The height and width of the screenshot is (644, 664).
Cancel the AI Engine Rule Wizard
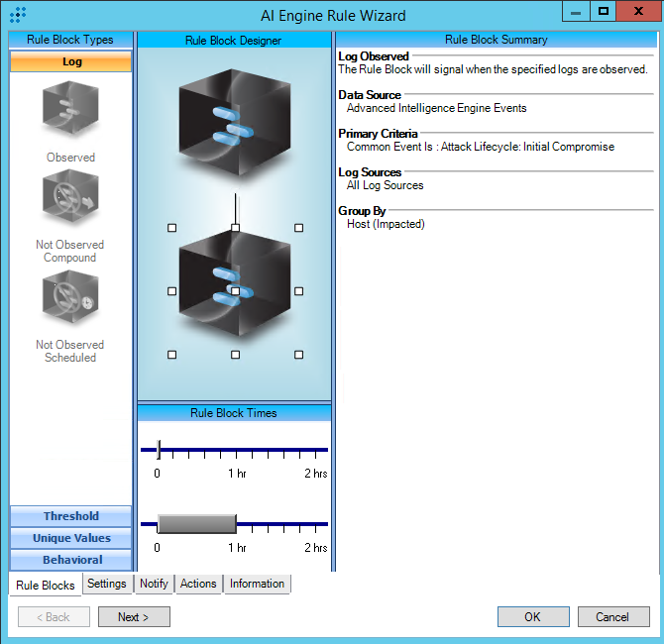pos(611,617)
